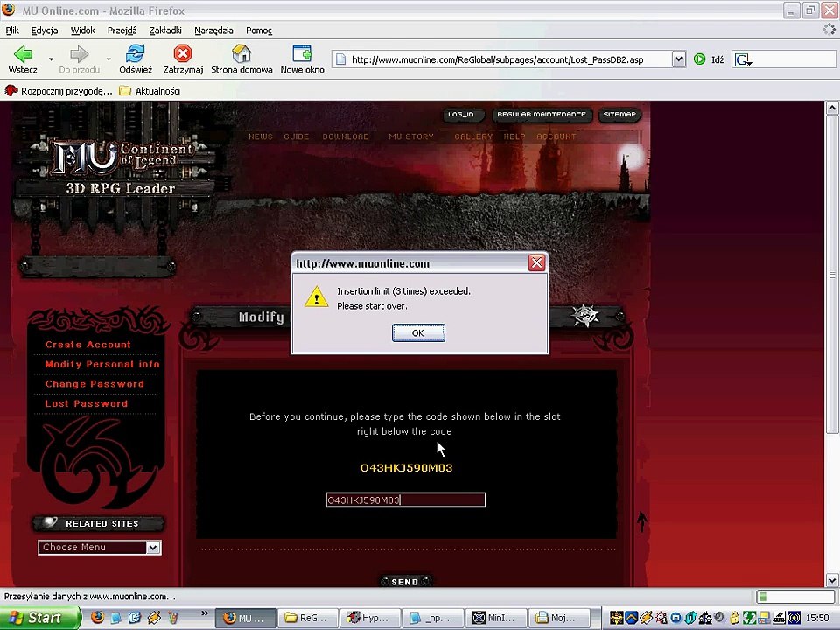
Task: Click NEWS in site navigation
Action: 261,136
